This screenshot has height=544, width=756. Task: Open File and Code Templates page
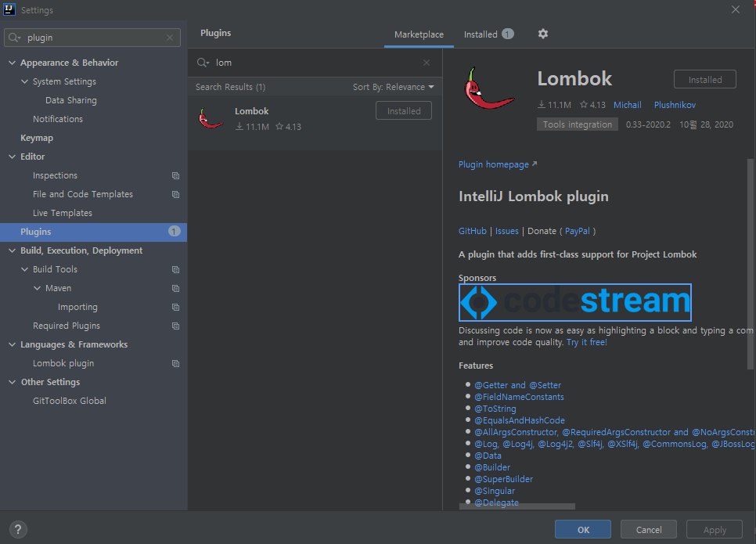83,194
